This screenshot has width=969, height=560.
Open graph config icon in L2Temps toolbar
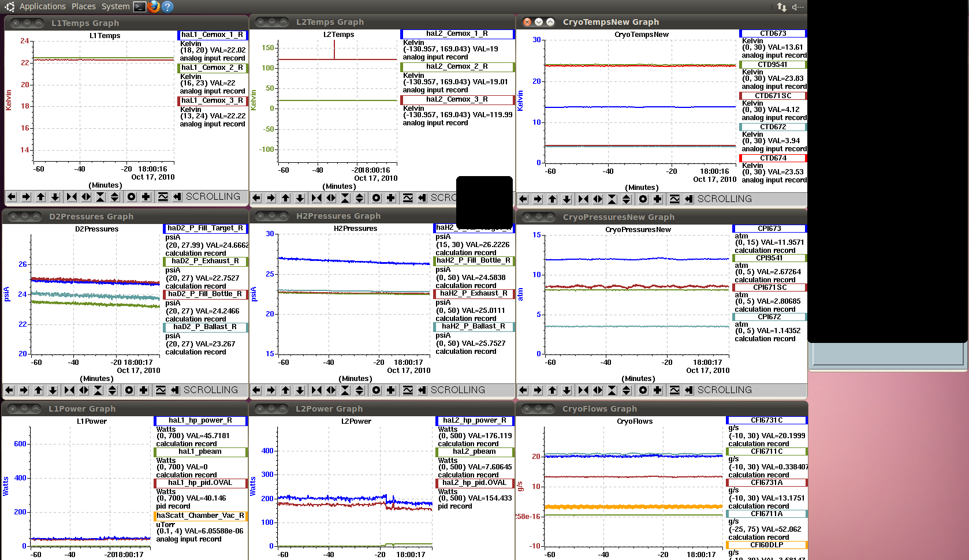408,198
